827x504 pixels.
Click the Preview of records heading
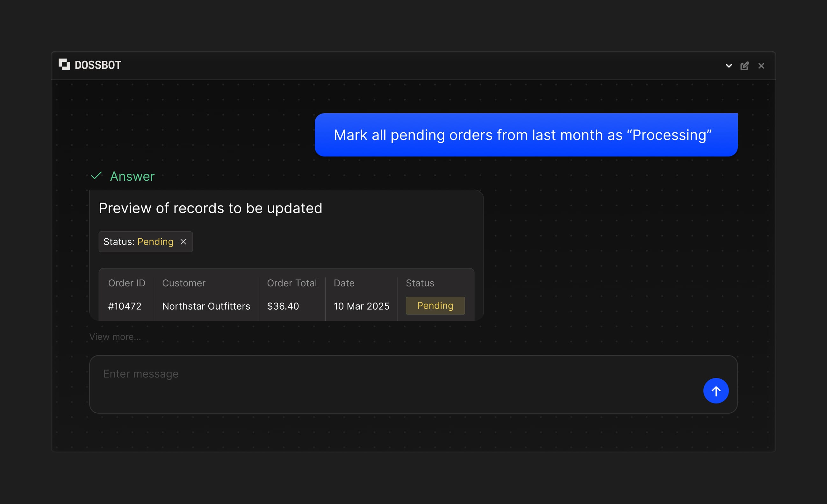coord(210,208)
